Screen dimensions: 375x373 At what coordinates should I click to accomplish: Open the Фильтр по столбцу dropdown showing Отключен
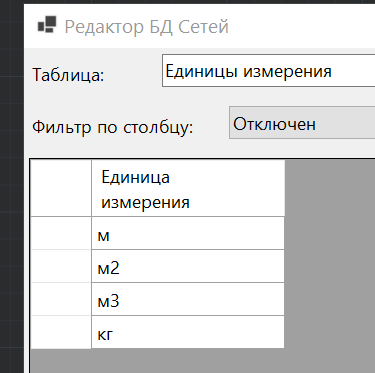302,123
